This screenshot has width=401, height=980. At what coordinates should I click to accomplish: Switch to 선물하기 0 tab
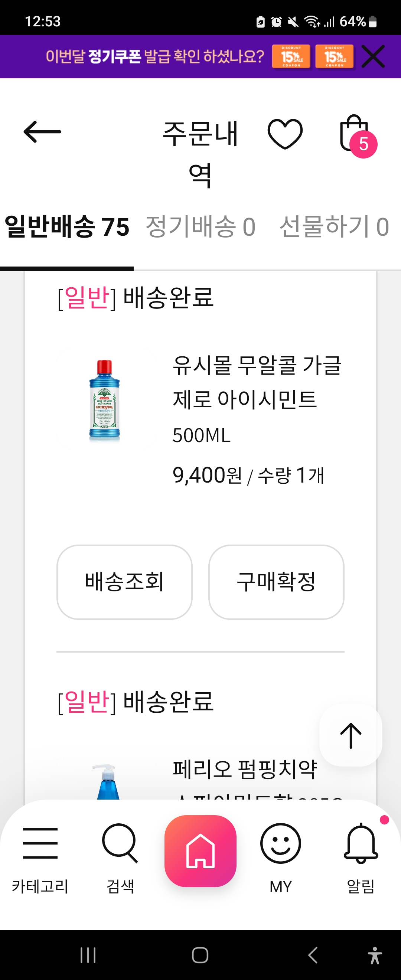click(334, 227)
